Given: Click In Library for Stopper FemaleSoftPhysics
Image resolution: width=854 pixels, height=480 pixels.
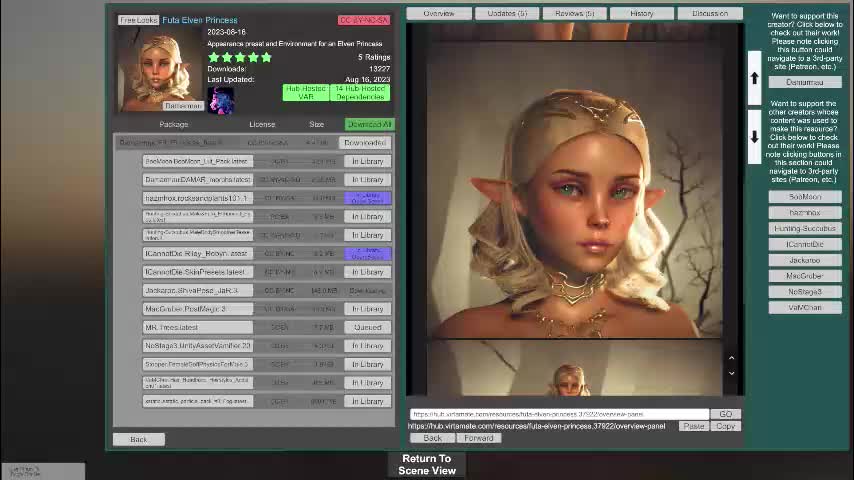Looking at the screenshot, I should (x=368, y=364).
